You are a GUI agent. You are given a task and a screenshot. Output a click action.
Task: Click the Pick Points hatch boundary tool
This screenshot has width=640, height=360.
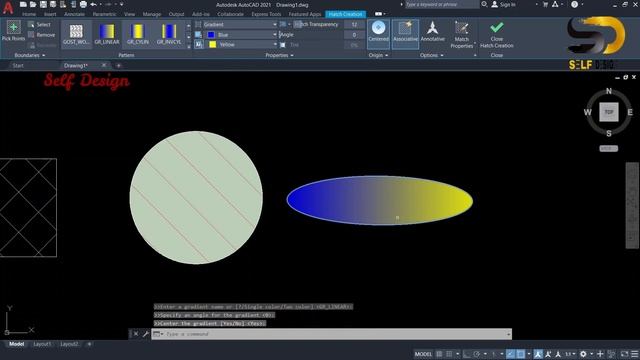point(13,31)
